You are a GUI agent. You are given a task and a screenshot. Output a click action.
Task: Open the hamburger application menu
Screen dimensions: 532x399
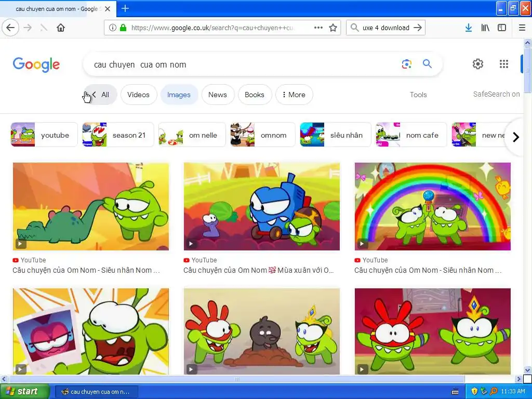522,28
